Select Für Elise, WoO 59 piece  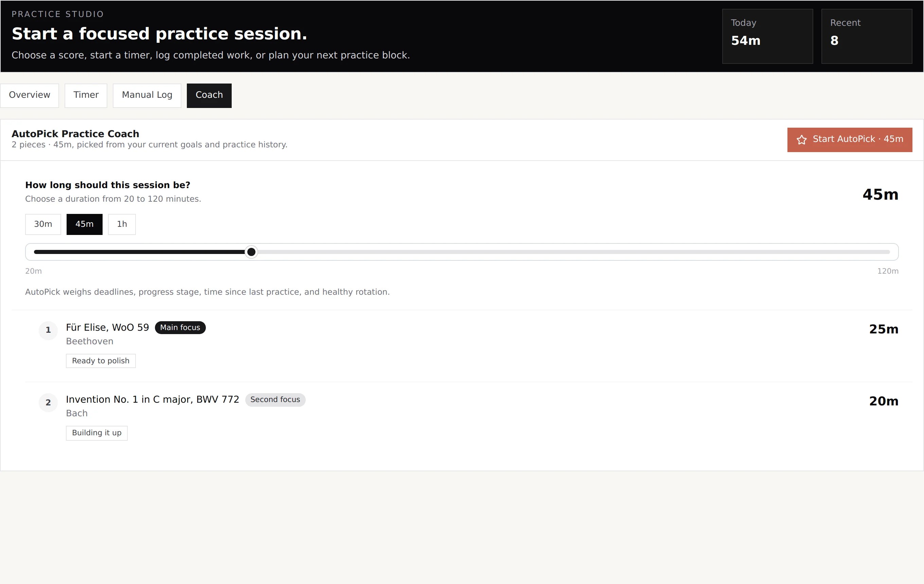[107, 327]
